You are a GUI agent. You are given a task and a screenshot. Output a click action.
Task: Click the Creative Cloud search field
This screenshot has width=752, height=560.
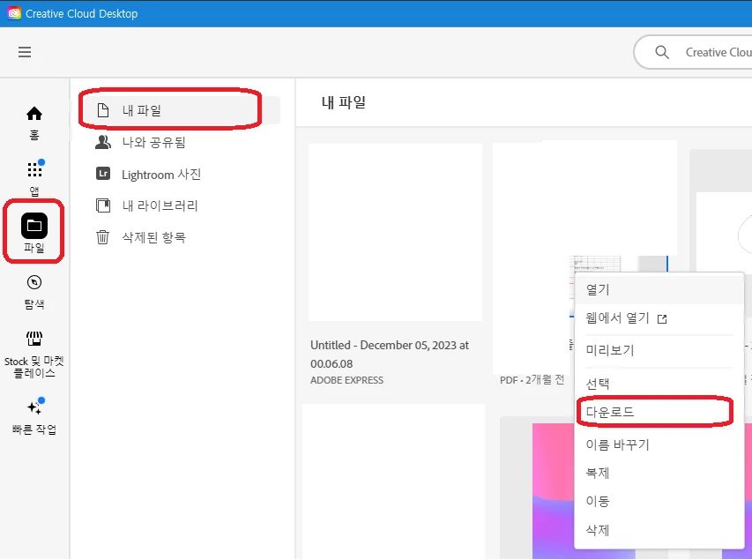[693, 52]
